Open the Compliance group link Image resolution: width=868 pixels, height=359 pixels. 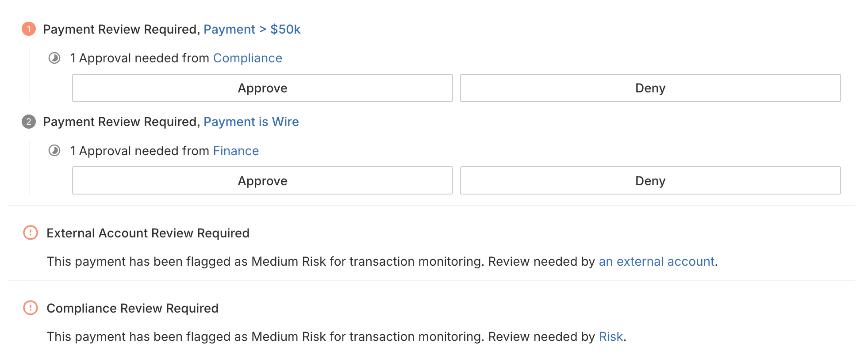(x=247, y=58)
